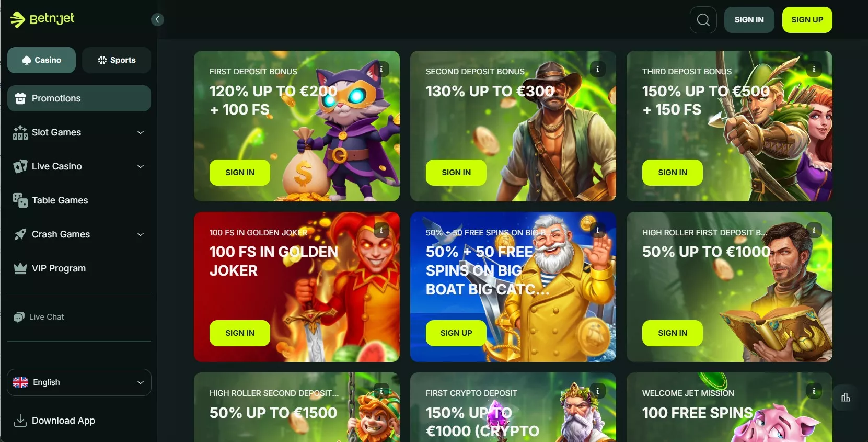The height and width of the screenshot is (442, 868).
Task: Open info icon on First Deposit Bonus
Action: pyautogui.click(x=381, y=69)
